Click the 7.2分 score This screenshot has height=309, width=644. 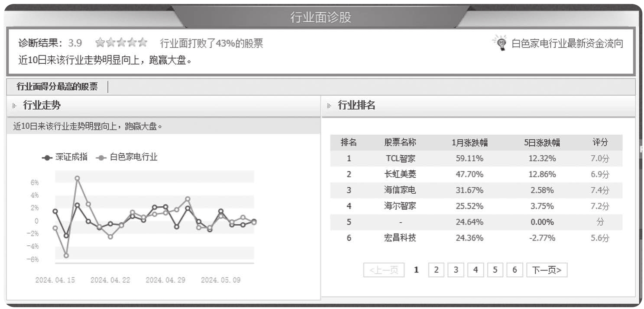600,206
